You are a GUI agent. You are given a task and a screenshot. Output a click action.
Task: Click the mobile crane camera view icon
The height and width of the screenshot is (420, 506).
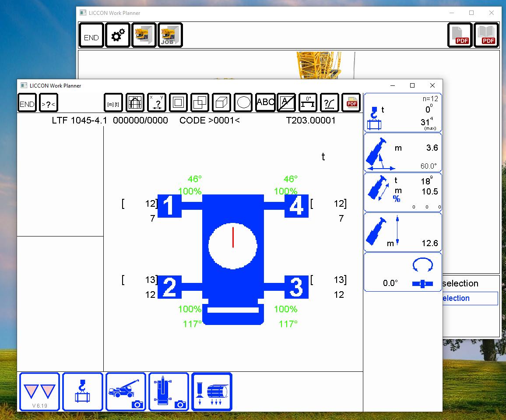[x=126, y=392]
